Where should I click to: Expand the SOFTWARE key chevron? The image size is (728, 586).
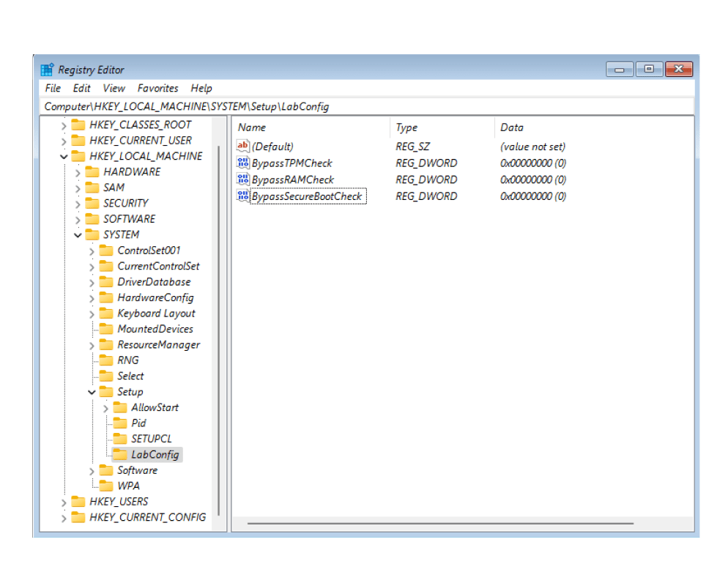point(78,220)
